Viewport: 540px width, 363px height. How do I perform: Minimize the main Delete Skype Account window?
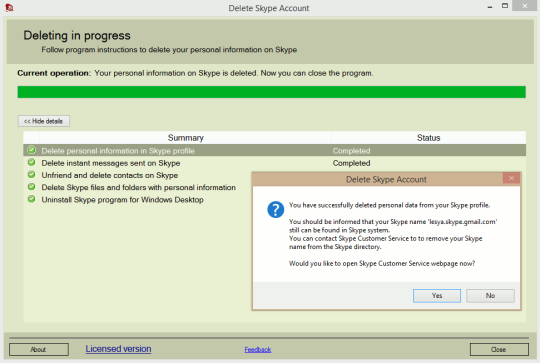click(490, 7)
